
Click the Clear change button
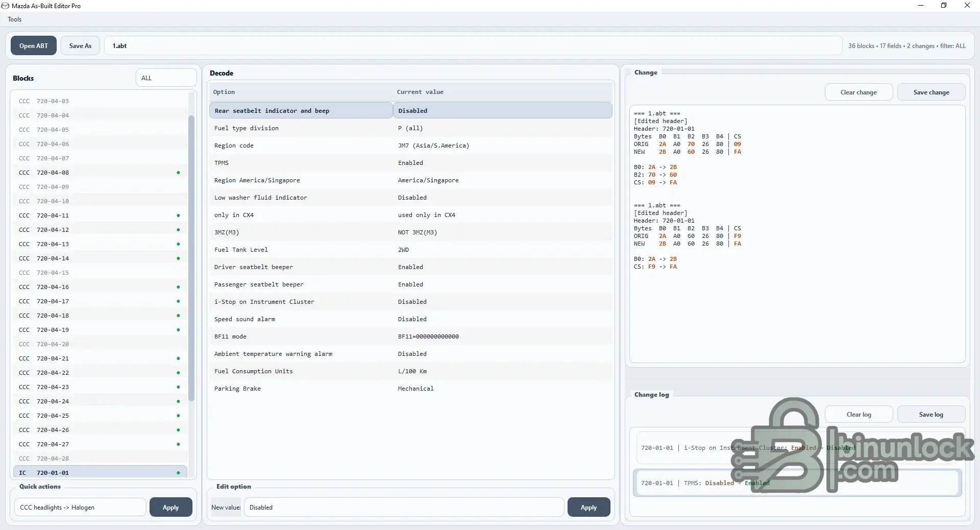[x=859, y=92]
